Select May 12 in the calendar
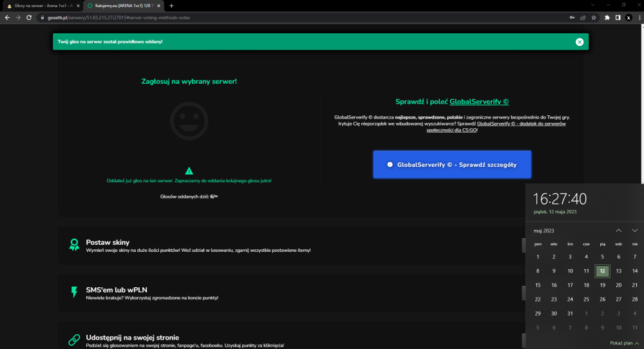Viewport: 644px width, 349px height. point(602,271)
